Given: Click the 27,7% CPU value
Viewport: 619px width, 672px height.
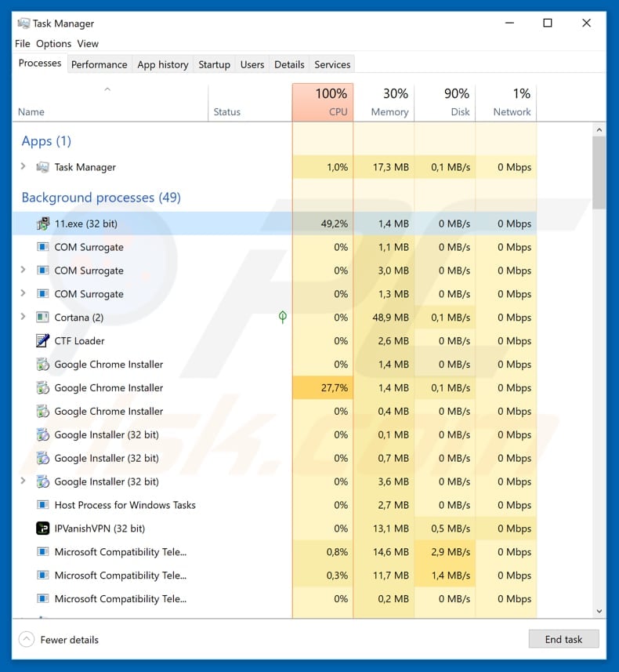Looking at the screenshot, I should [x=334, y=388].
